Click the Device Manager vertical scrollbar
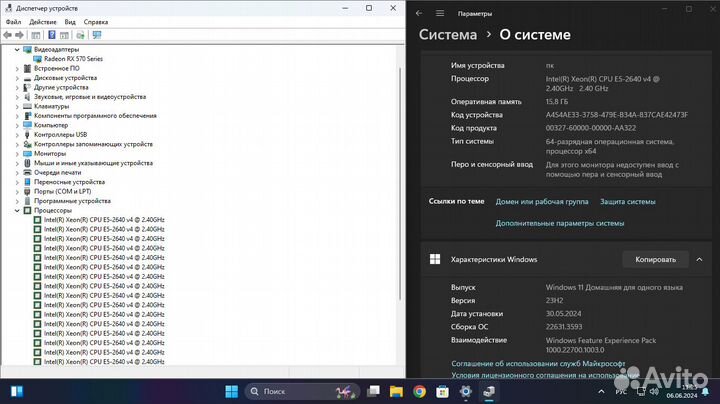Screen dimensions: 720x404 click(399, 184)
